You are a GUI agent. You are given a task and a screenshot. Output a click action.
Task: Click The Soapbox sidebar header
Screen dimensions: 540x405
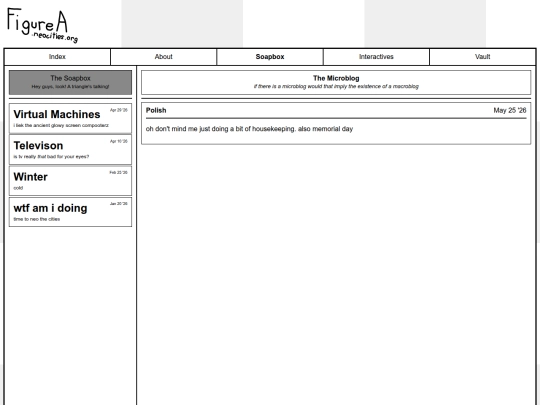click(70, 82)
